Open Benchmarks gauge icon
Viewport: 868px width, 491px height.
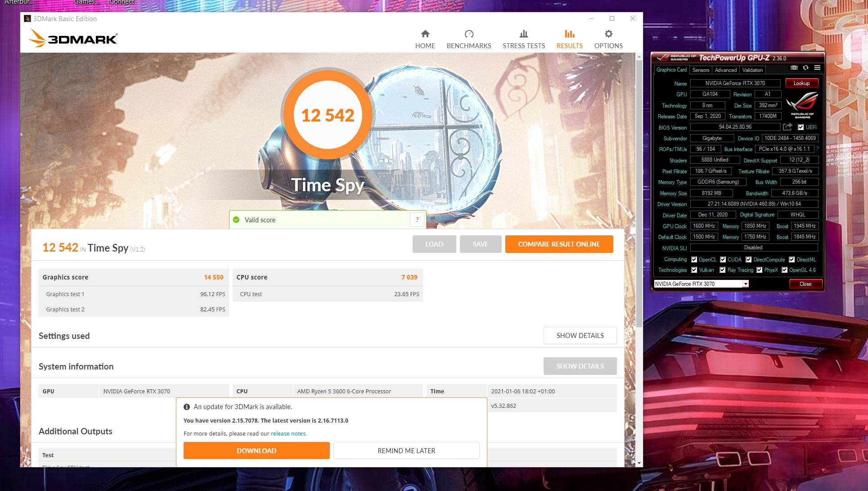pyautogui.click(x=469, y=34)
